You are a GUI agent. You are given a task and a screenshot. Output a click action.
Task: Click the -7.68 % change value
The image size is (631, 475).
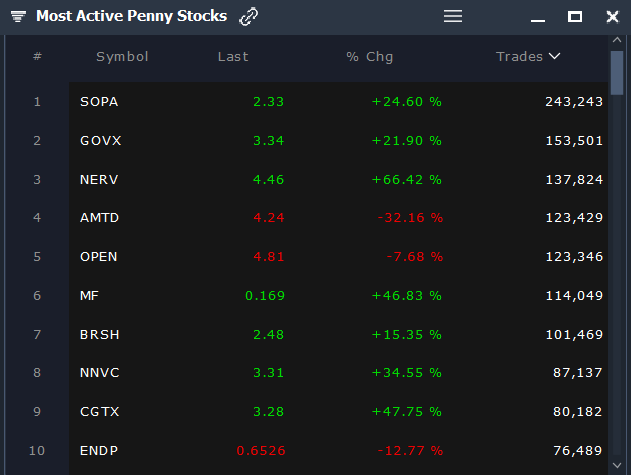pos(414,257)
